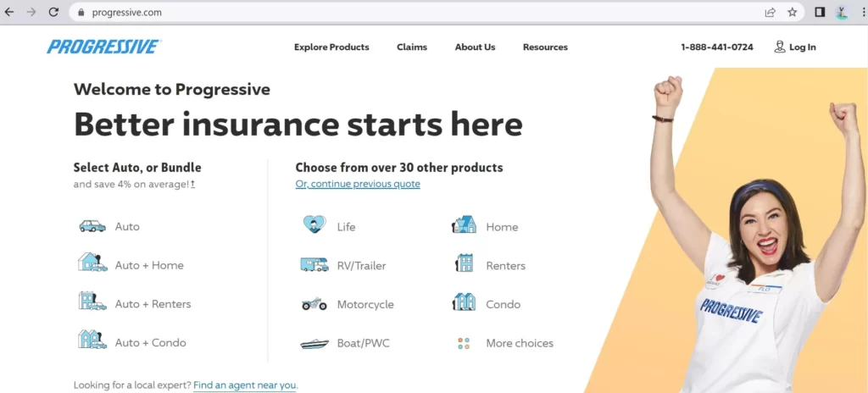Open the About Us menu
The width and height of the screenshot is (868, 393).
tap(475, 47)
